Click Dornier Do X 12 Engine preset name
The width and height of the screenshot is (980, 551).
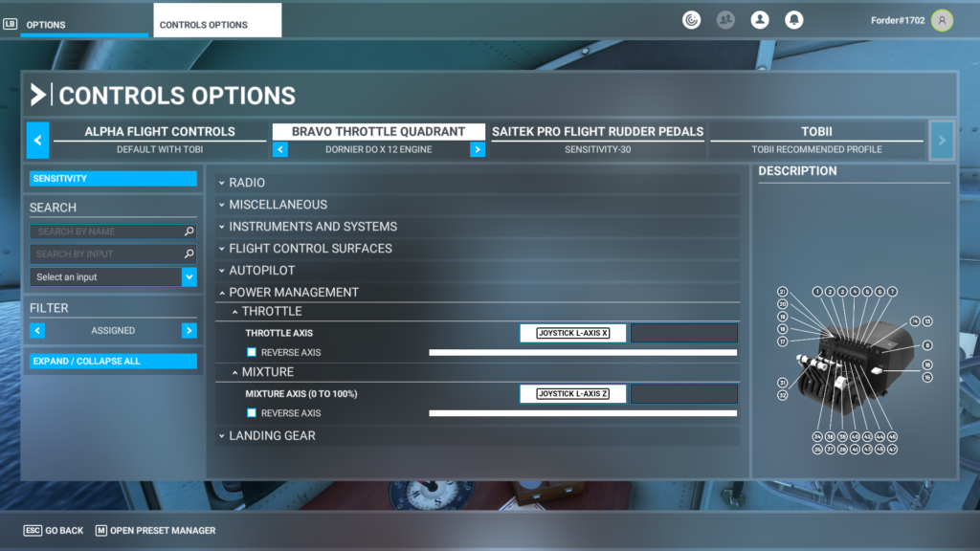pyautogui.click(x=379, y=149)
